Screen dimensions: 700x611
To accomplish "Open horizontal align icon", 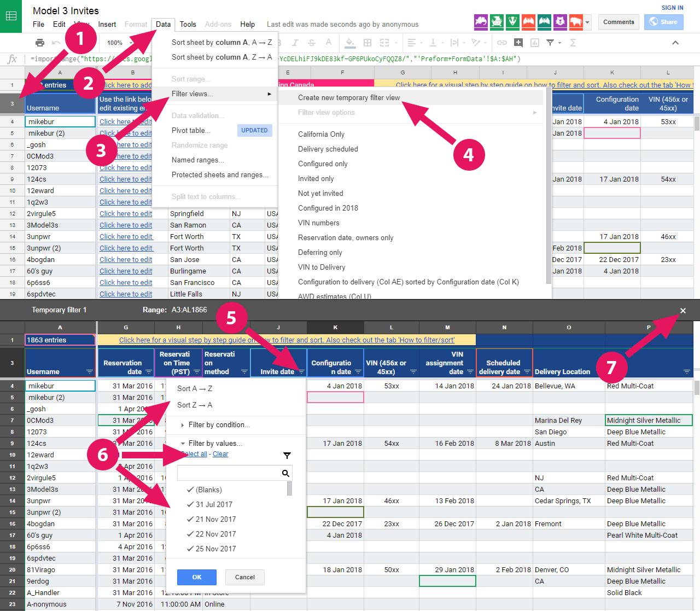I will tap(412, 43).
